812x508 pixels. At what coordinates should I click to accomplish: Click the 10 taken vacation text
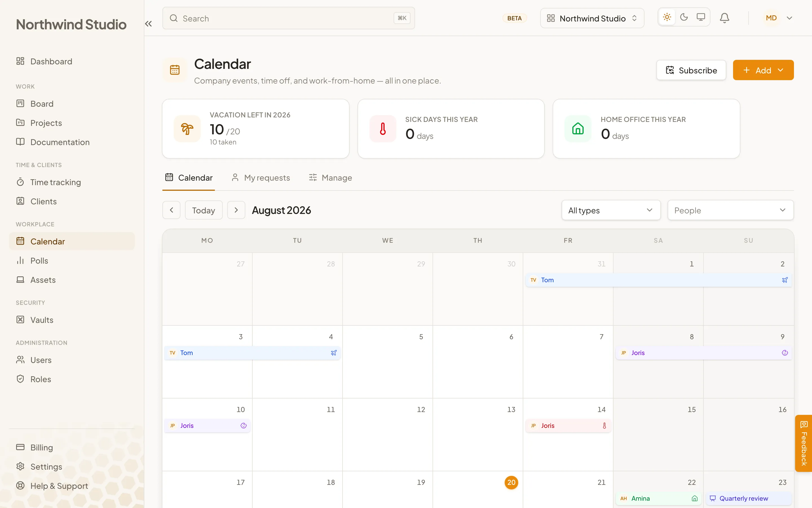click(x=223, y=142)
